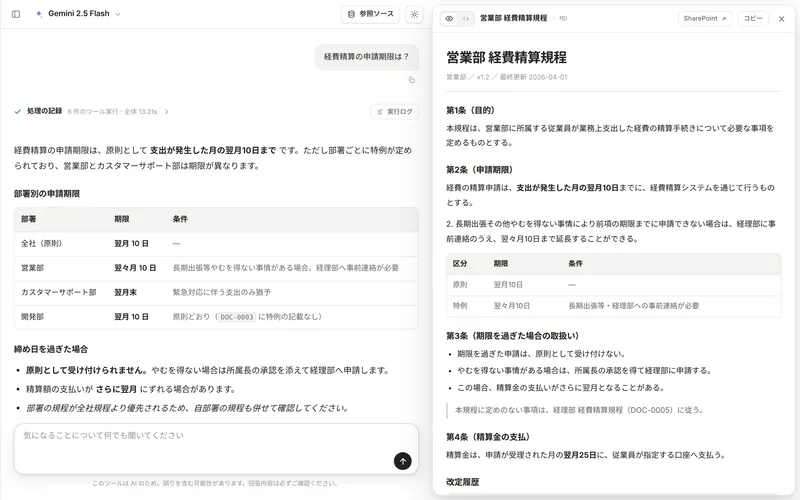Click the 特例 row in the document table
This screenshot has height=500, width=800.
coord(613,306)
